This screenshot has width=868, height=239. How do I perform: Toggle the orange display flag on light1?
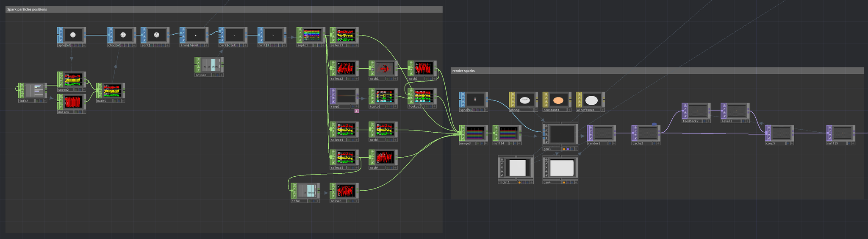coord(519,182)
